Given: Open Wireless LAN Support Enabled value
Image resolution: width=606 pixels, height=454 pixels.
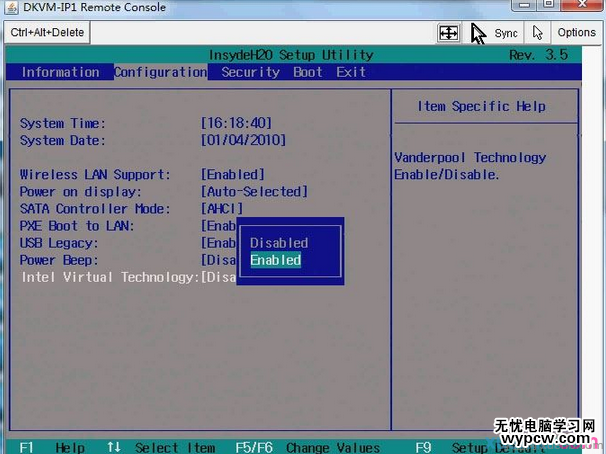Looking at the screenshot, I should tap(233, 175).
